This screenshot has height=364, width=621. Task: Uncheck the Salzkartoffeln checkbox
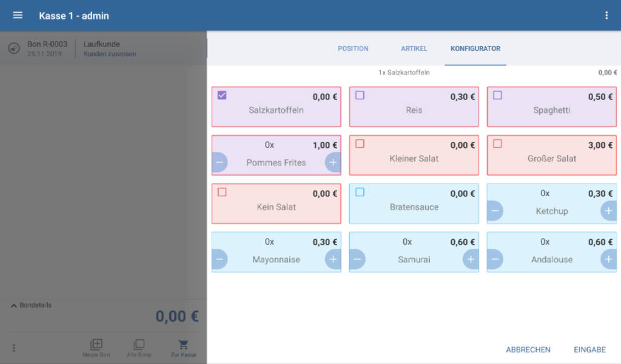point(222,95)
